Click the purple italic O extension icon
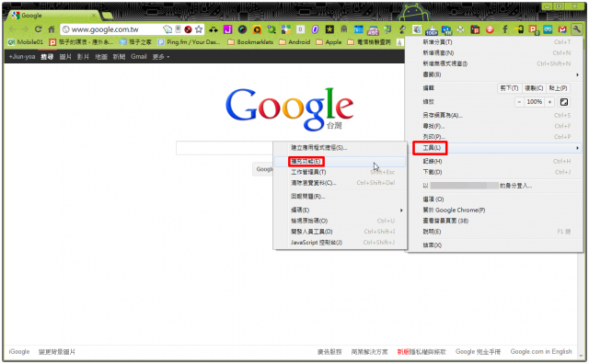Viewport: 589px width, 364px height. [315, 29]
